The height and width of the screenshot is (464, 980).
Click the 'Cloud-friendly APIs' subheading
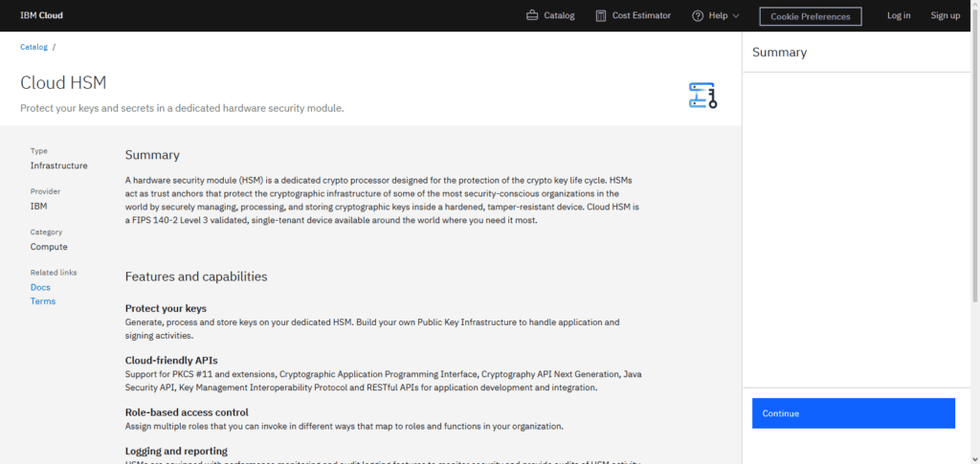[x=171, y=361]
